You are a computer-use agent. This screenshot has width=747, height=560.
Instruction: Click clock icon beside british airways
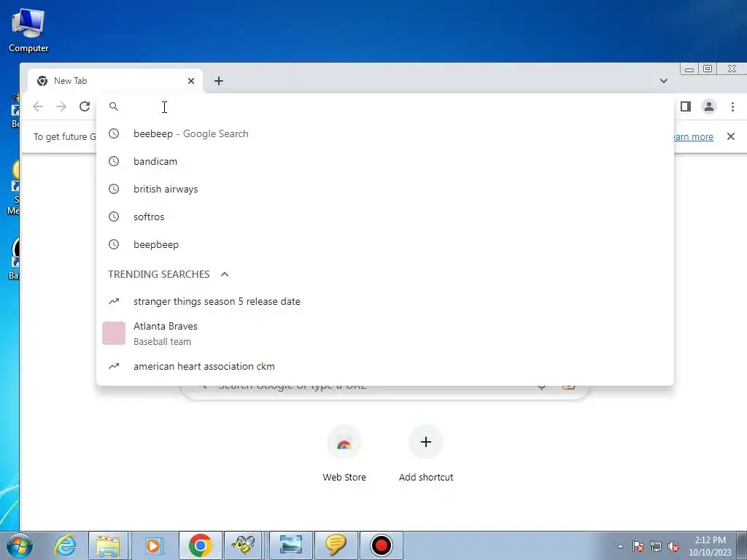[x=114, y=189]
